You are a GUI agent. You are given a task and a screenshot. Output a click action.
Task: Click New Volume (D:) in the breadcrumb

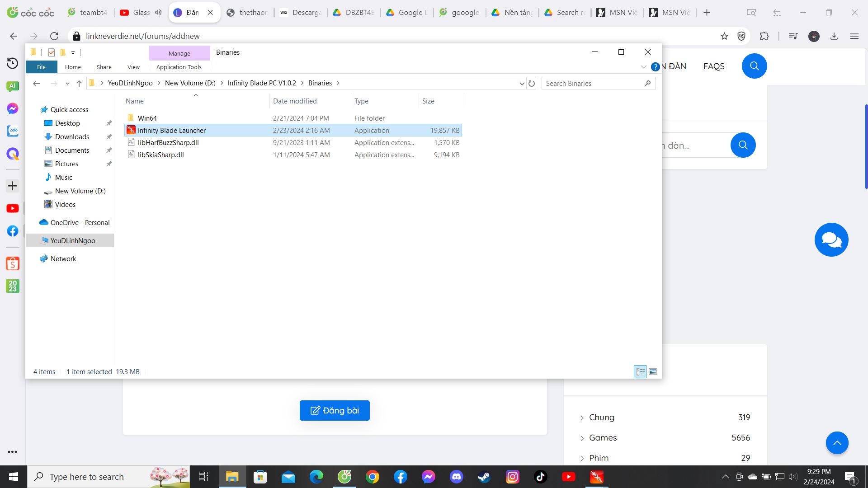click(190, 83)
